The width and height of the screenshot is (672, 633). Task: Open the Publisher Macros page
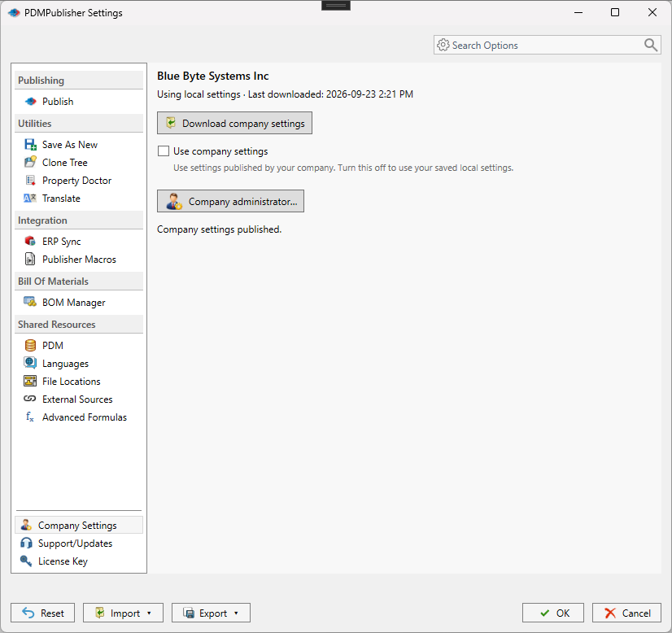tap(79, 259)
